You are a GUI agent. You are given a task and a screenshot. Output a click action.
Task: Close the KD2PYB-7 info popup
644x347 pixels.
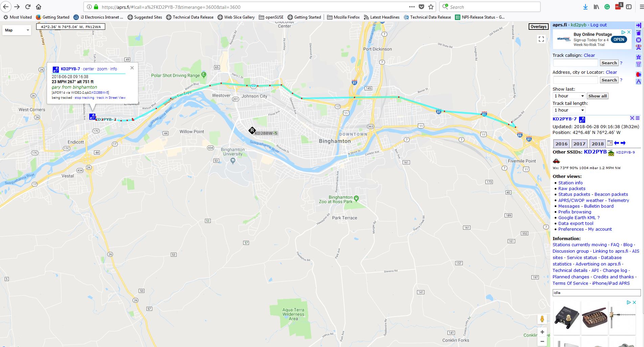(x=132, y=68)
